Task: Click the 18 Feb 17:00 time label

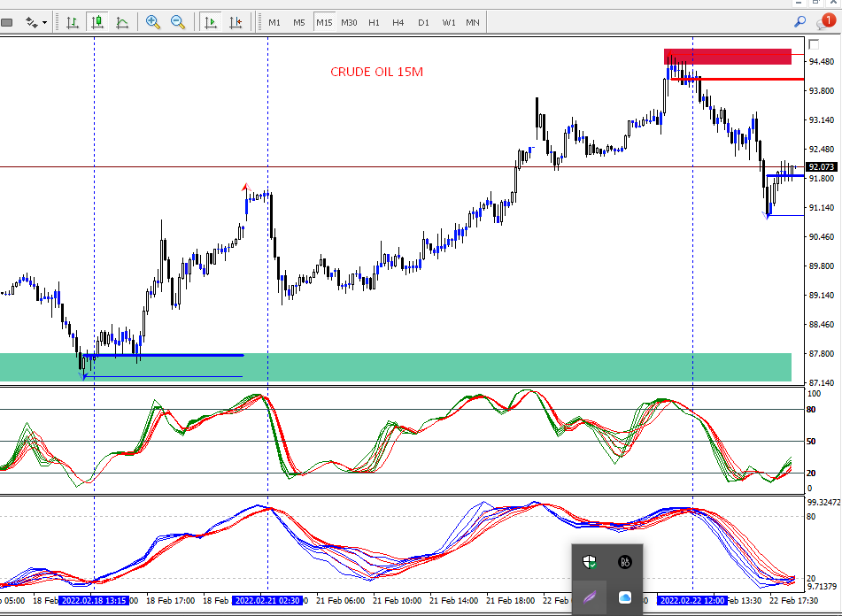Action: tap(170, 600)
